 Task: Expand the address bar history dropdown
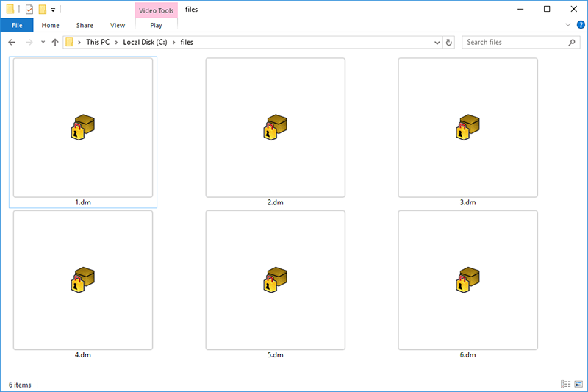437,43
